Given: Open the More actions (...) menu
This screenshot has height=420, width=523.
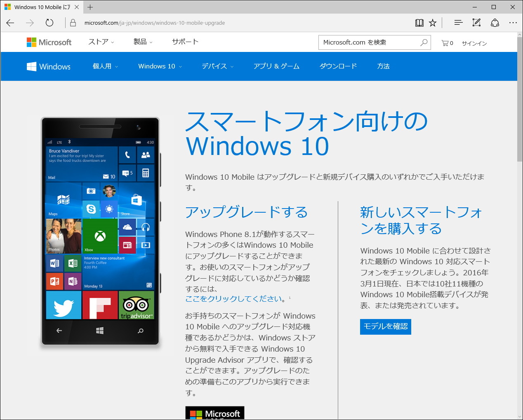Looking at the screenshot, I should tap(513, 23).
